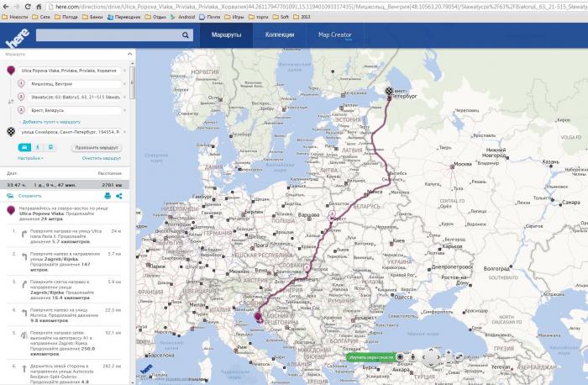Remove the Мишкольц waypoint

tap(126, 84)
